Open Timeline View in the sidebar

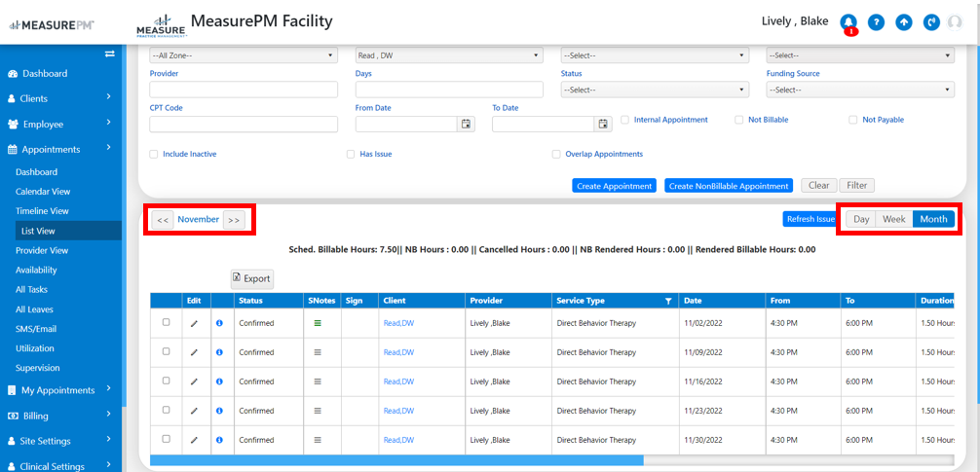click(x=43, y=211)
